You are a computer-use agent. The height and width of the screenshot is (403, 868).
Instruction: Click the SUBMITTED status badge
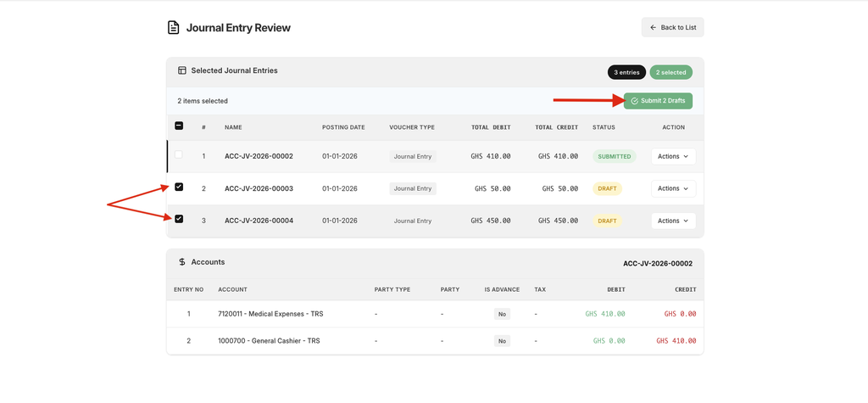coord(614,156)
